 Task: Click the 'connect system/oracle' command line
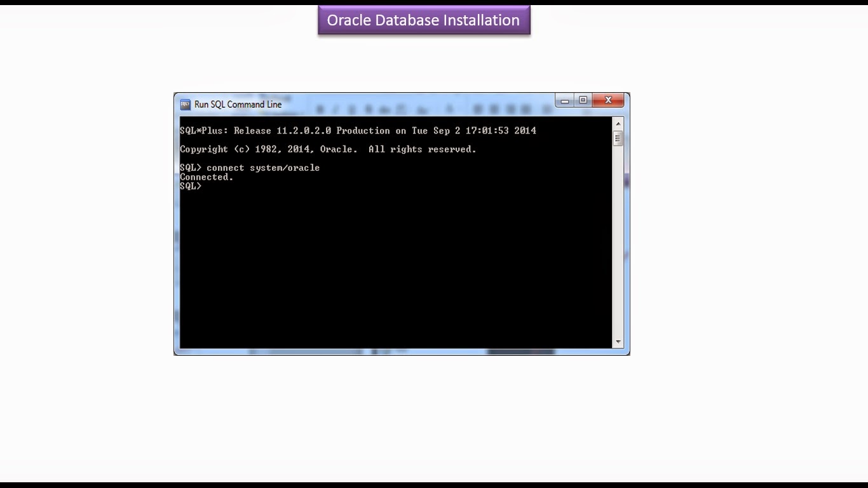(x=250, y=168)
